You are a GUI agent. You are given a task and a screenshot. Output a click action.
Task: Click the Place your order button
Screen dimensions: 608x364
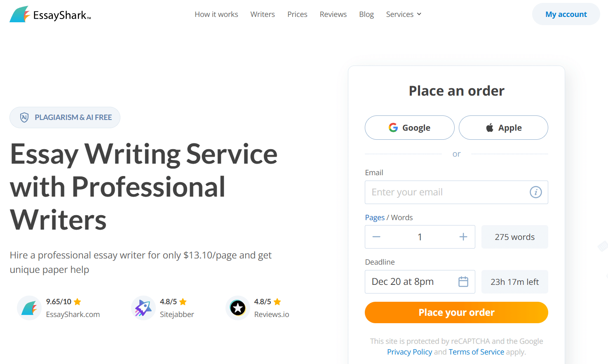[x=456, y=312]
